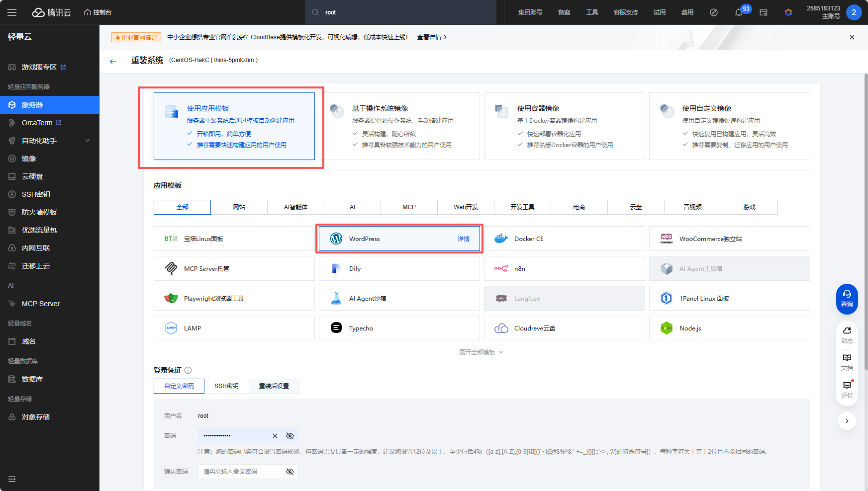Open the top-bar icon right of the notification bell
This screenshot has width=868, height=491.
point(764,12)
